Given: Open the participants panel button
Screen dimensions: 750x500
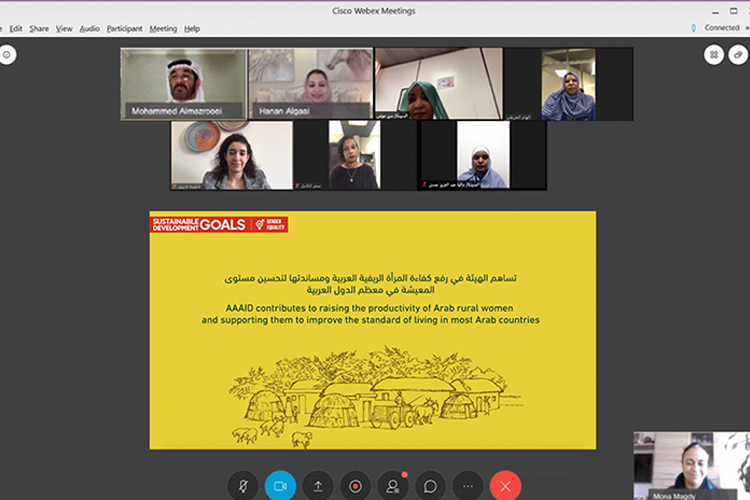Looking at the screenshot, I should [393, 486].
